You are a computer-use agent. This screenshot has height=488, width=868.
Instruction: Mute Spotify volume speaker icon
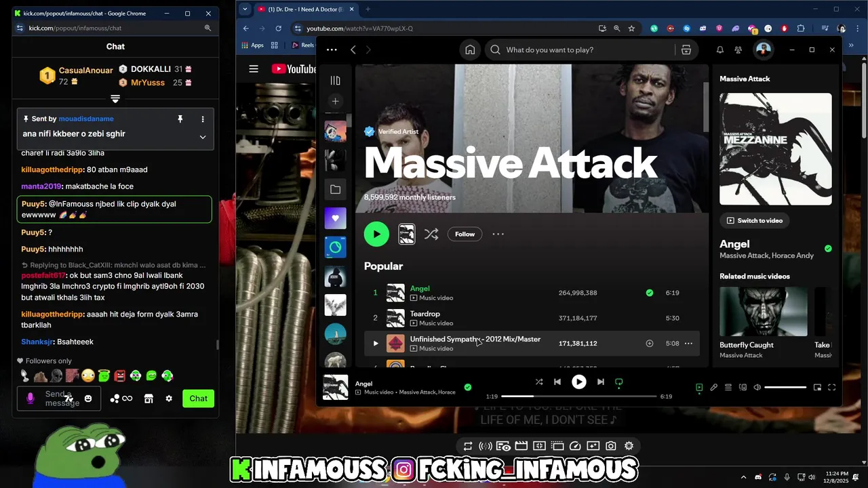click(757, 388)
